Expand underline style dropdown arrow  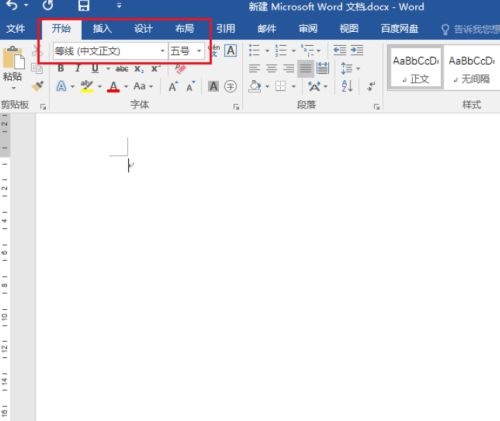(108, 69)
